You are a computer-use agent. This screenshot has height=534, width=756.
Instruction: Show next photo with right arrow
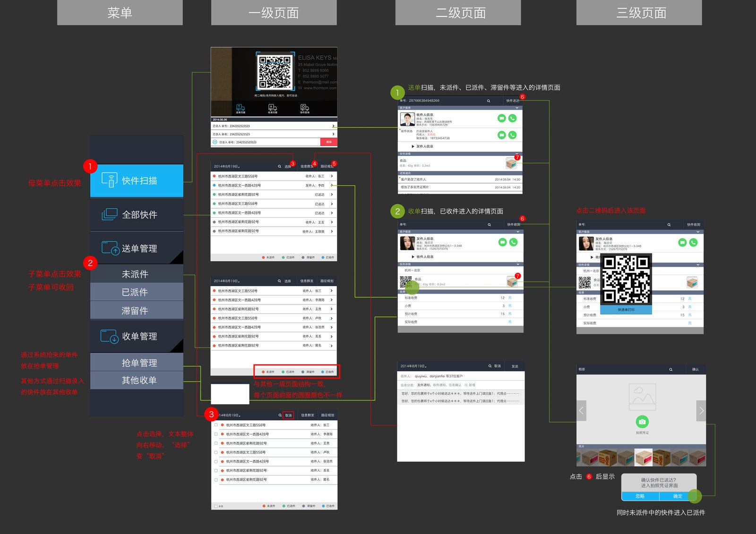click(701, 410)
